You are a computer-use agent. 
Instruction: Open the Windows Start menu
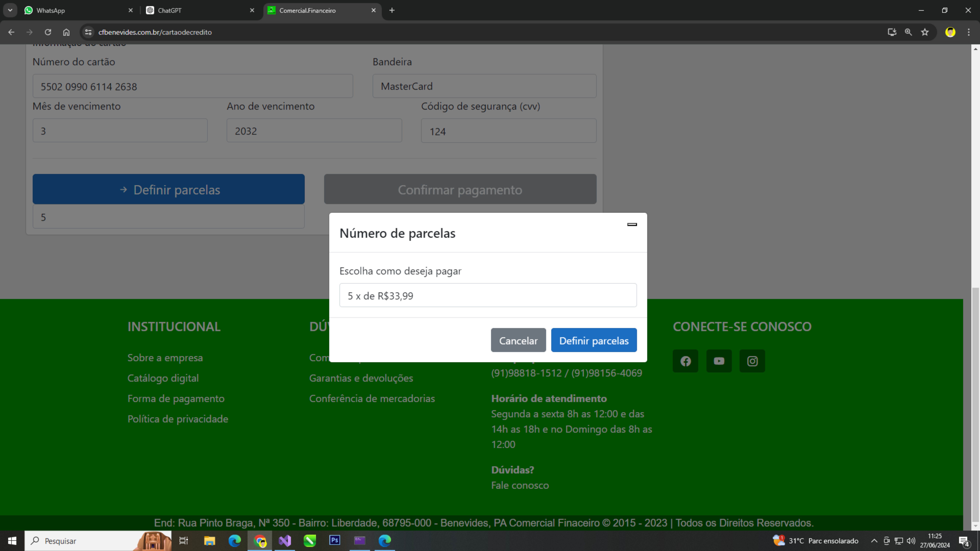click(x=12, y=541)
